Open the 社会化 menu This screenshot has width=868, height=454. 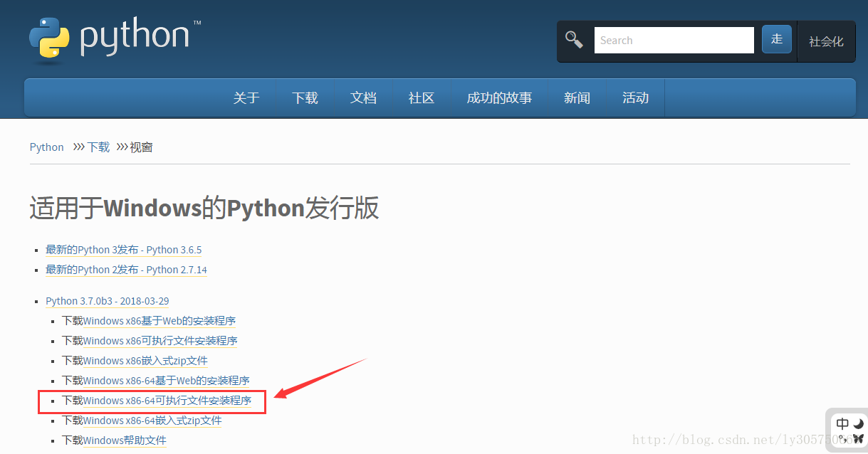826,41
